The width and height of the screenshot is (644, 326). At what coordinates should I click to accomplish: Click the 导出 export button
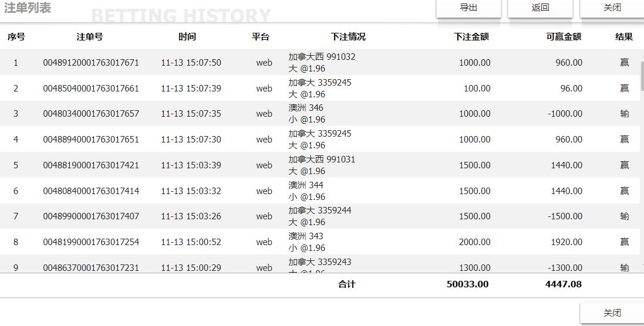coord(468,8)
